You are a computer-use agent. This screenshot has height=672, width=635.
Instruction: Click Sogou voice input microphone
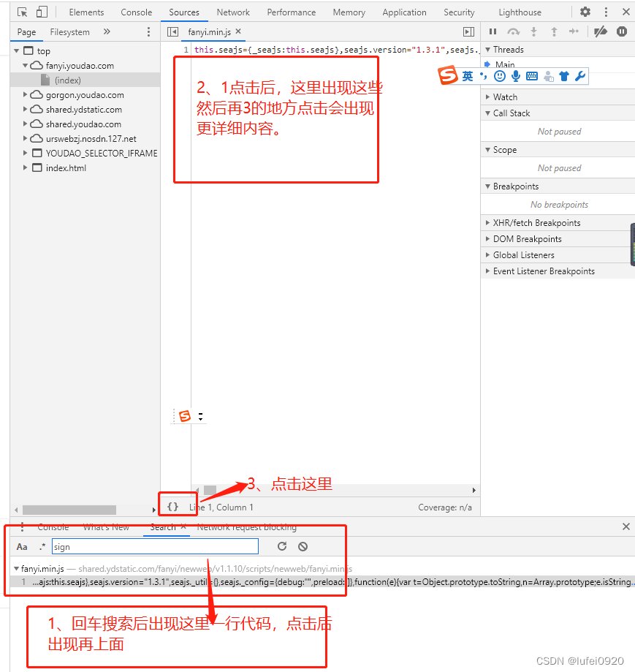(x=516, y=76)
